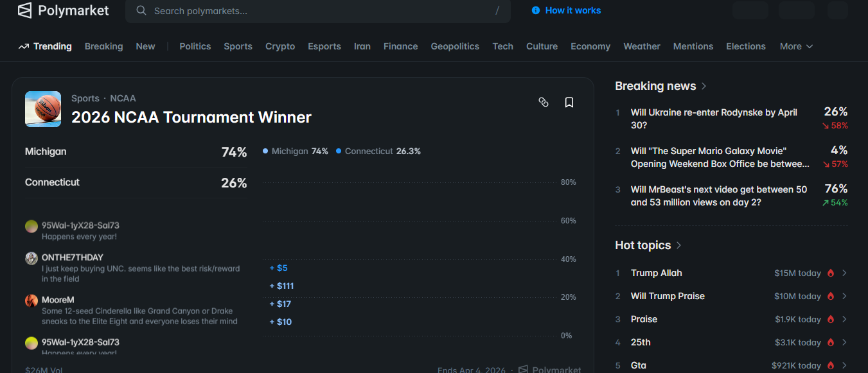Open the Ukraine re-enter Rodynske market
Screen dimensions: 868x373
click(731, 119)
